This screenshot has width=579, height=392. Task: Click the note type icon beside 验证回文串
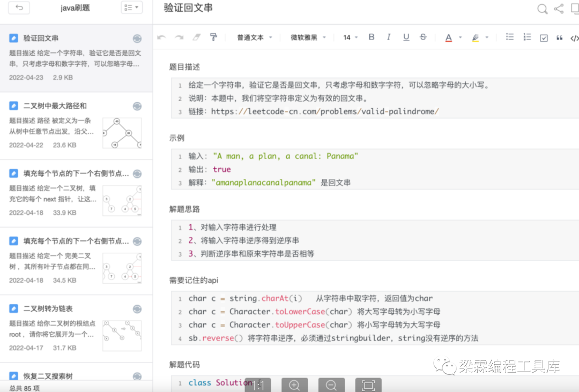click(13, 38)
